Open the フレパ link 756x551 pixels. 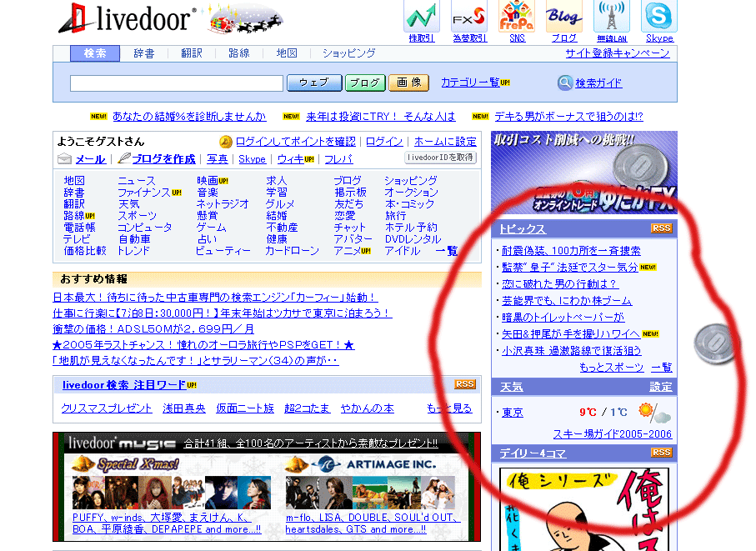pos(338,158)
